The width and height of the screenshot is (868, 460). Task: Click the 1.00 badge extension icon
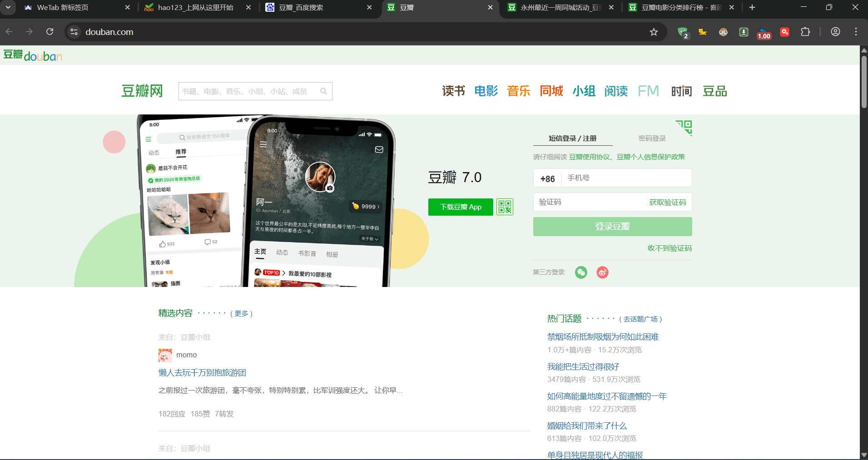(764, 33)
